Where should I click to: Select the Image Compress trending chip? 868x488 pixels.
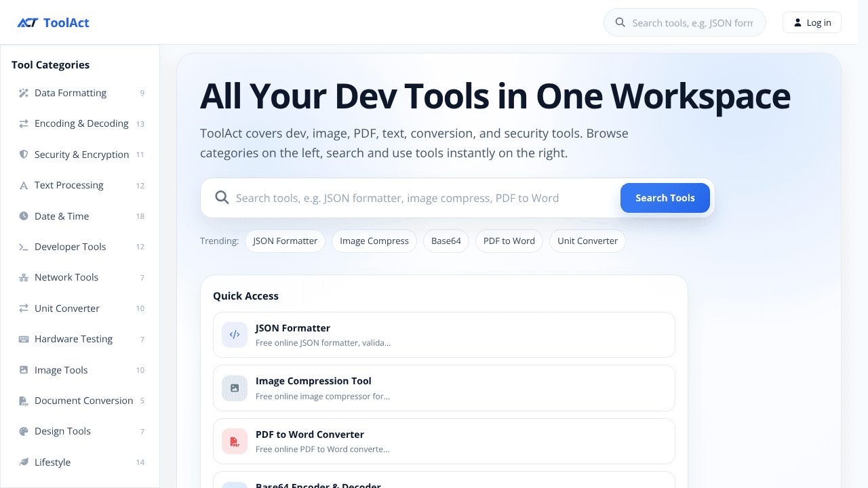374,241
